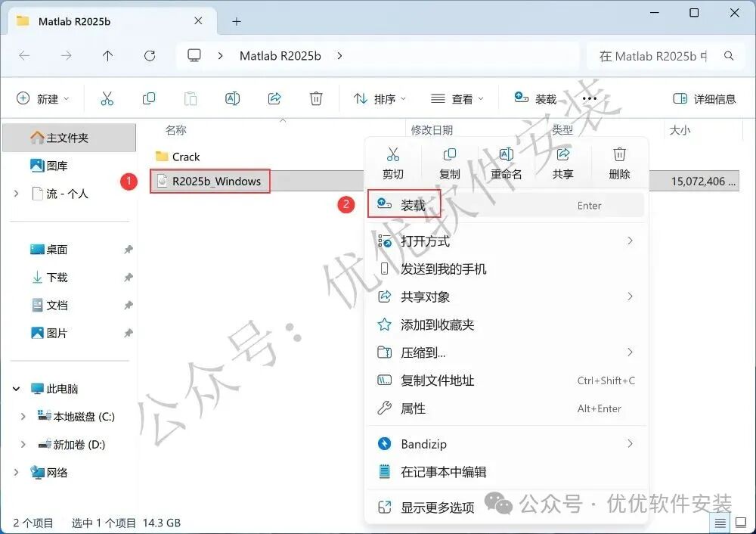Select 属性 in context menu

[x=506, y=408]
